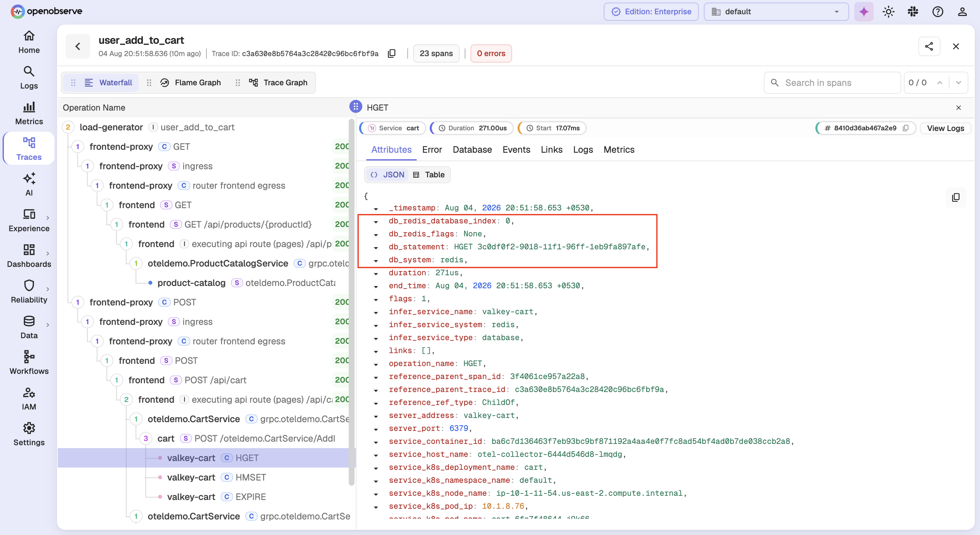The height and width of the screenshot is (535, 980).
Task: Open the Database tab
Action: [472, 149]
